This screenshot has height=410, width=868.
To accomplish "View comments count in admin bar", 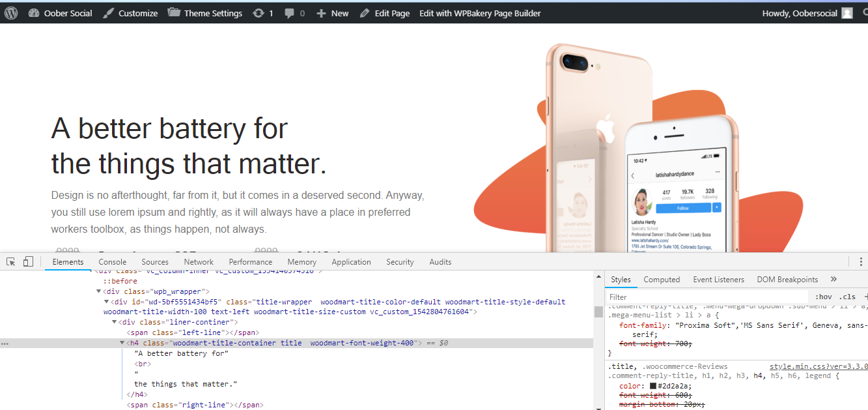I will click(295, 13).
